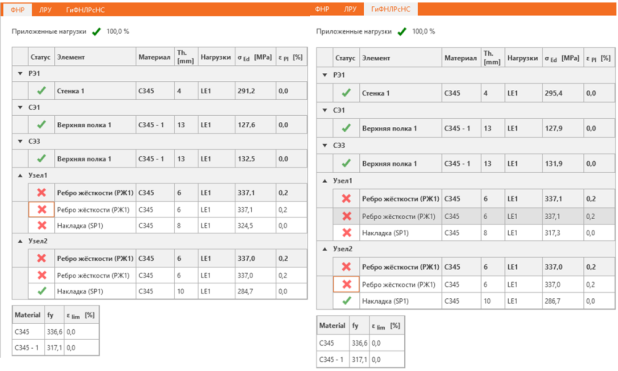
Task: Click red cross of Узел1 Накладка (SP1), left
Action: point(41,226)
